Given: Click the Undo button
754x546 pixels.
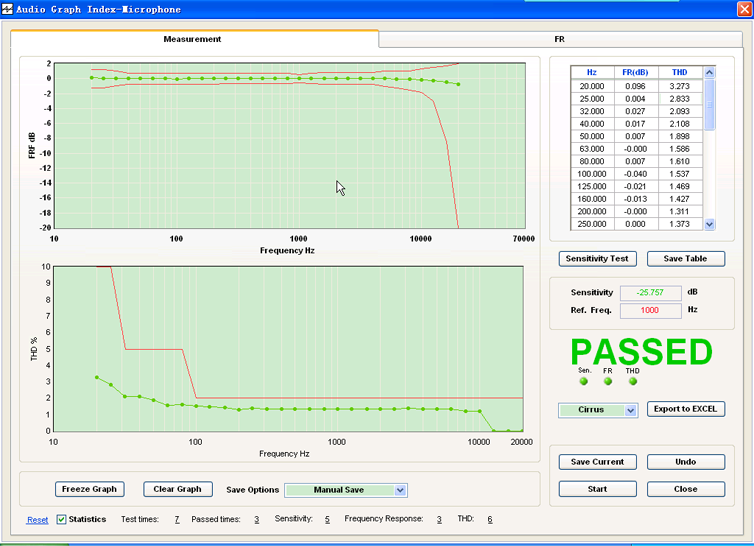Looking at the screenshot, I should (x=685, y=462).
